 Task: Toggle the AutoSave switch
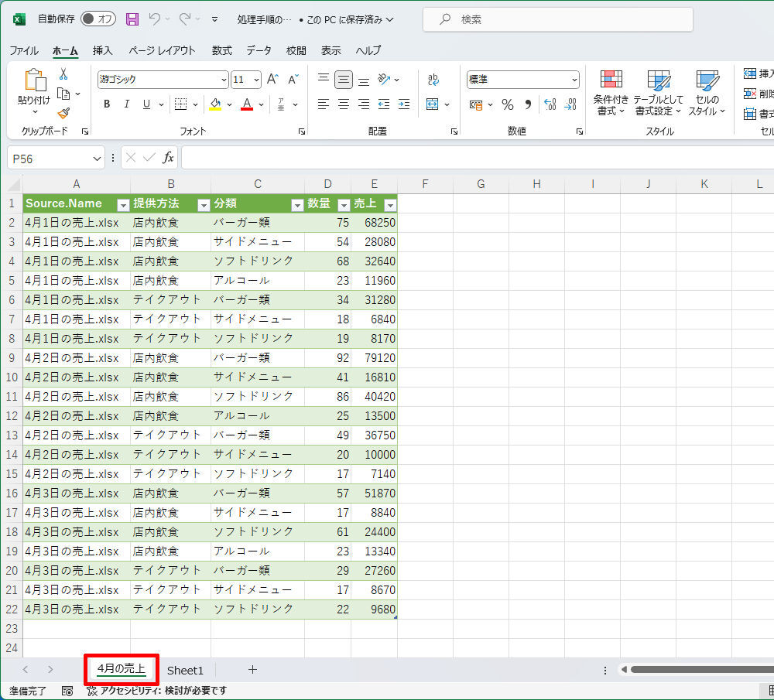pyautogui.click(x=98, y=19)
